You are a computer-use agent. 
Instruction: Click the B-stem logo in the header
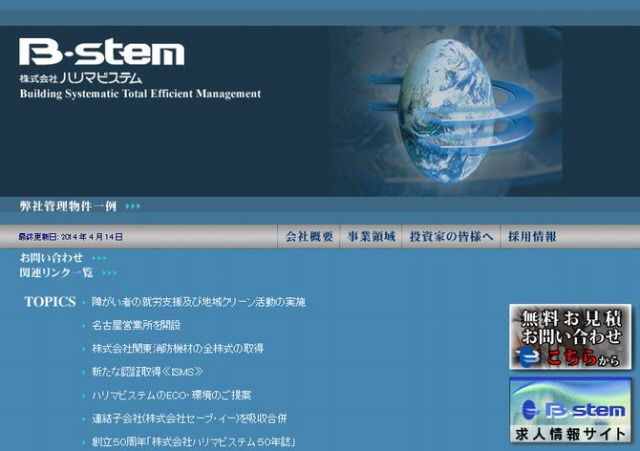(102, 52)
